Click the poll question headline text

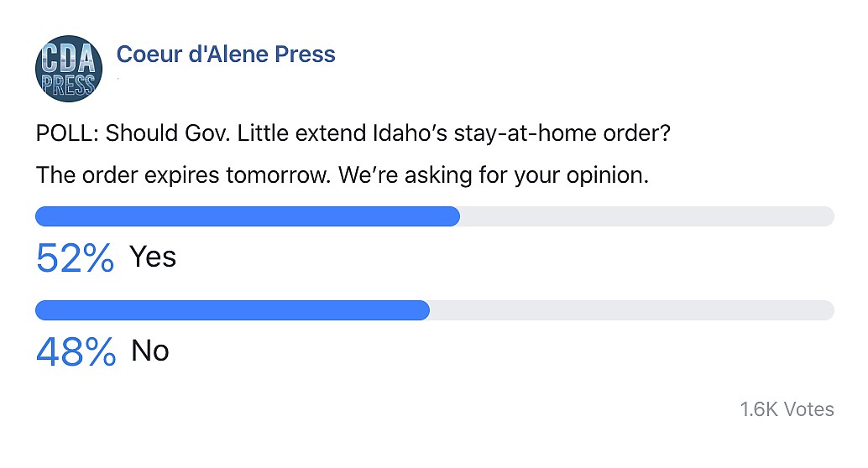353,133
